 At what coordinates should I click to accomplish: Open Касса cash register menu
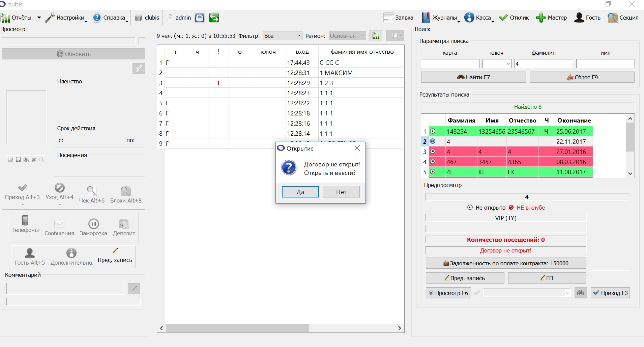(x=479, y=18)
